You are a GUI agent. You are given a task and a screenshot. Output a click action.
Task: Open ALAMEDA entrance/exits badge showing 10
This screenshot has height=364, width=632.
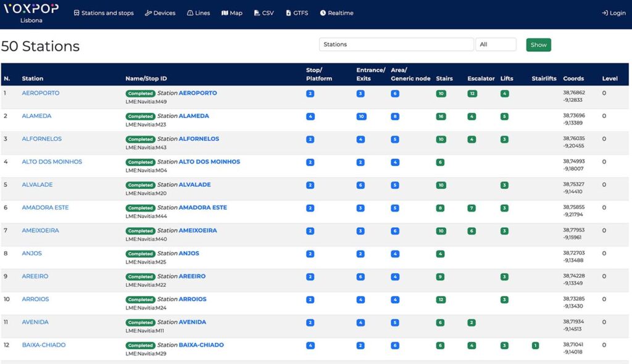(361, 117)
